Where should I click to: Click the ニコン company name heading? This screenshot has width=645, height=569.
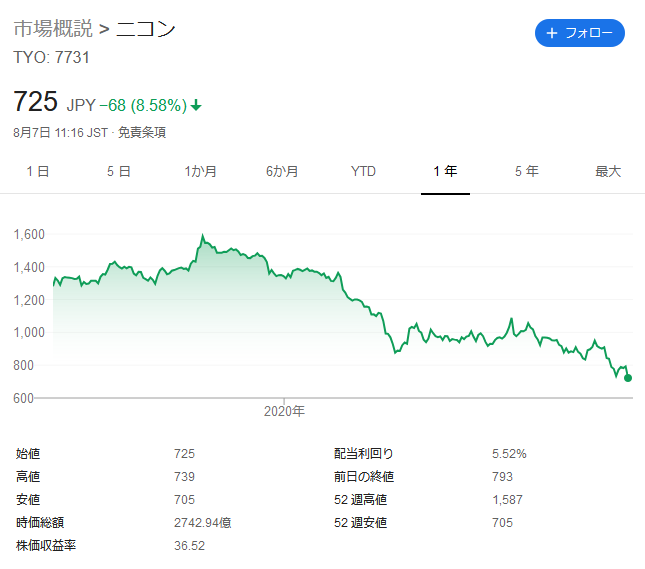pos(146,29)
